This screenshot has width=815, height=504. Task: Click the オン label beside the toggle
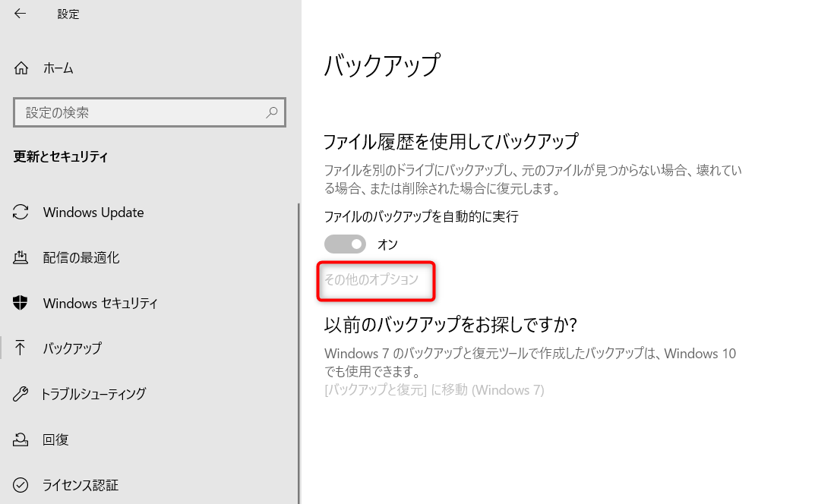pos(387,244)
